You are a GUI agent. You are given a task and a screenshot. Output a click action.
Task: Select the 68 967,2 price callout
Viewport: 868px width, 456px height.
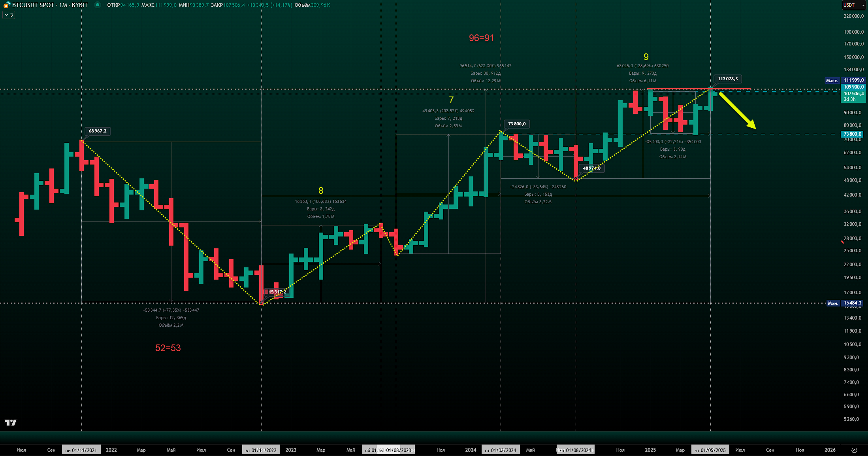pyautogui.click(x=98, y=131)
